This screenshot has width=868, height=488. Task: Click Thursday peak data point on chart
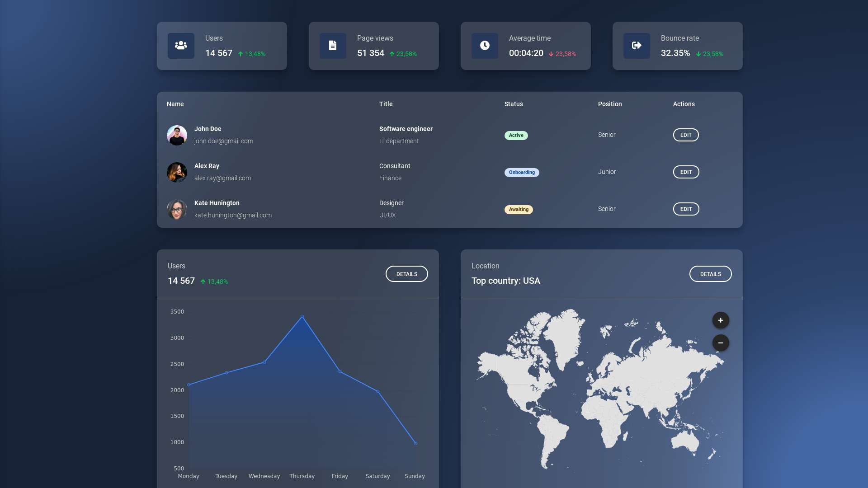302,316
